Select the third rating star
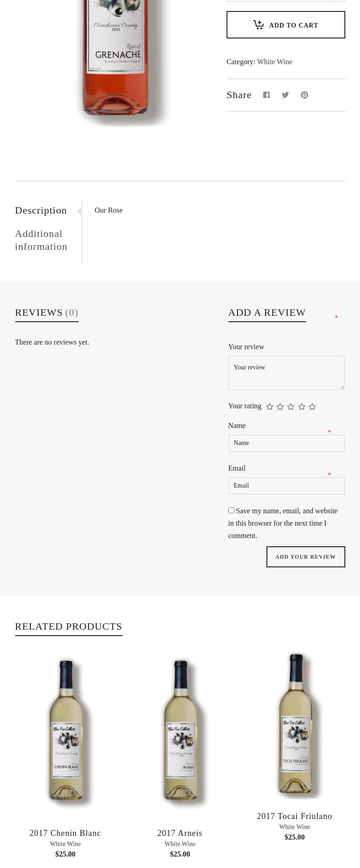The height and width of the screenshot is (868, 360). [291, 407]
